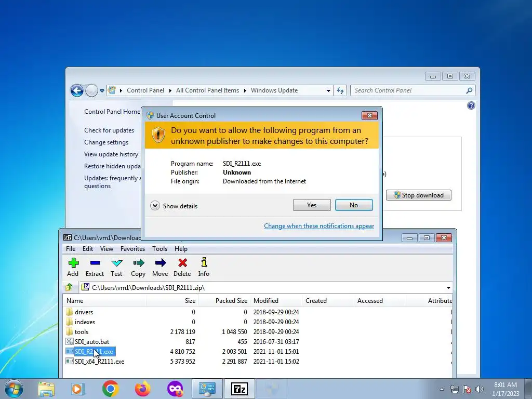Open the View menu in 7-Zip
Screen dimensions: 532x399
point(107,249)
